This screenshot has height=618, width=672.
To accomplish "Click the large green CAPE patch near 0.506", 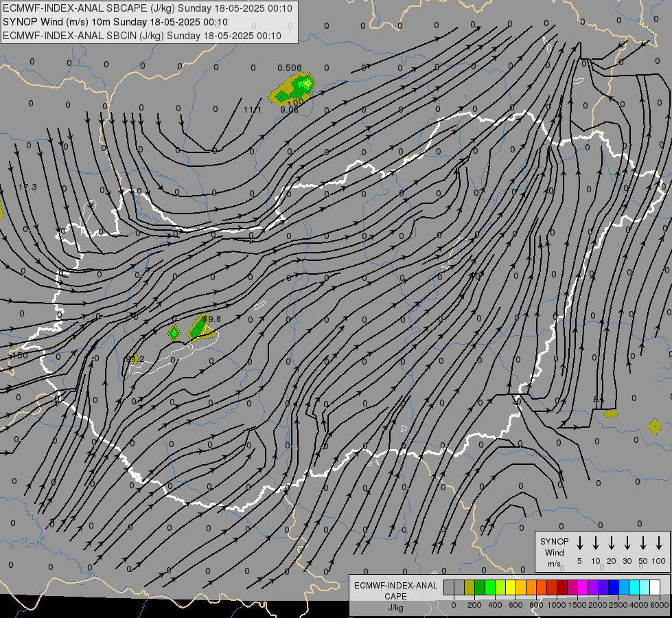I will pos(292,89).
